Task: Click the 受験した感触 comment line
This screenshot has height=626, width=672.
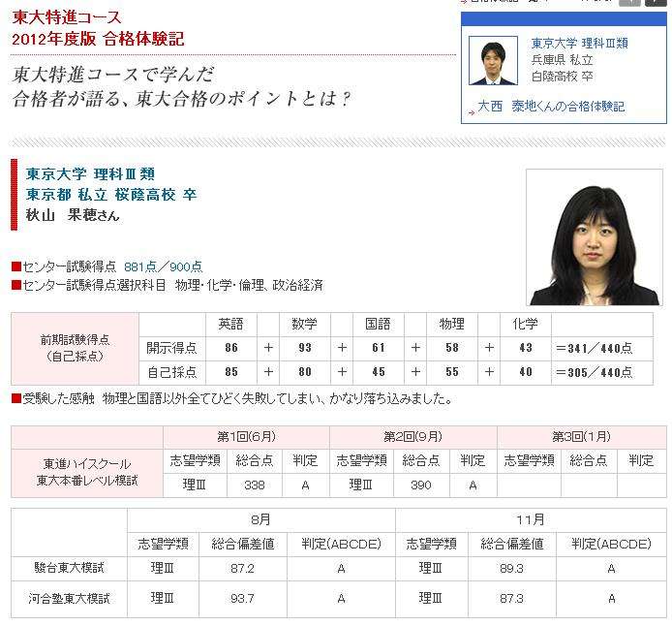Action: 231,399
